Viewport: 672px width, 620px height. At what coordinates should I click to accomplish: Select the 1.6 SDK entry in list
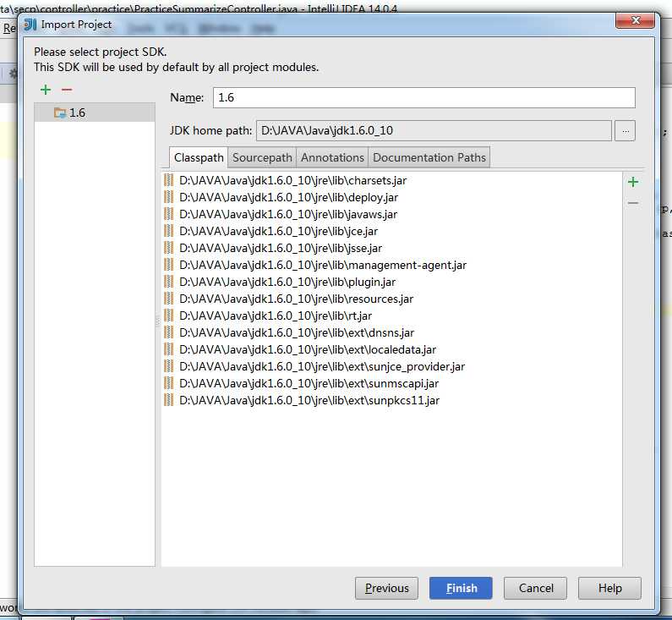coord(95,112)
